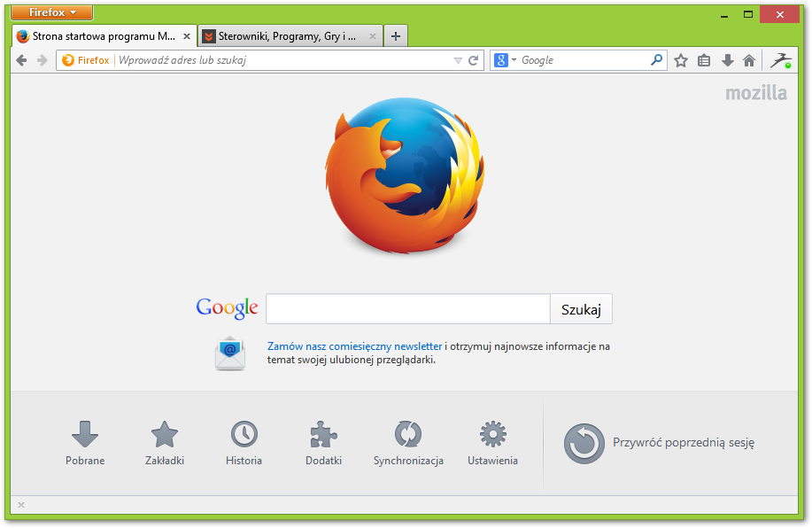Go back with the back arrow
This screenshot has width=812, height=528.
click(21, 60)
